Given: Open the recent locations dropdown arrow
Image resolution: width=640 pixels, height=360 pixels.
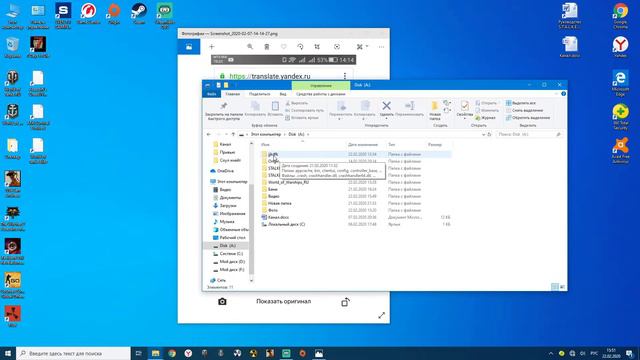Looking at the screenshot, I should [x=227, y=134].
